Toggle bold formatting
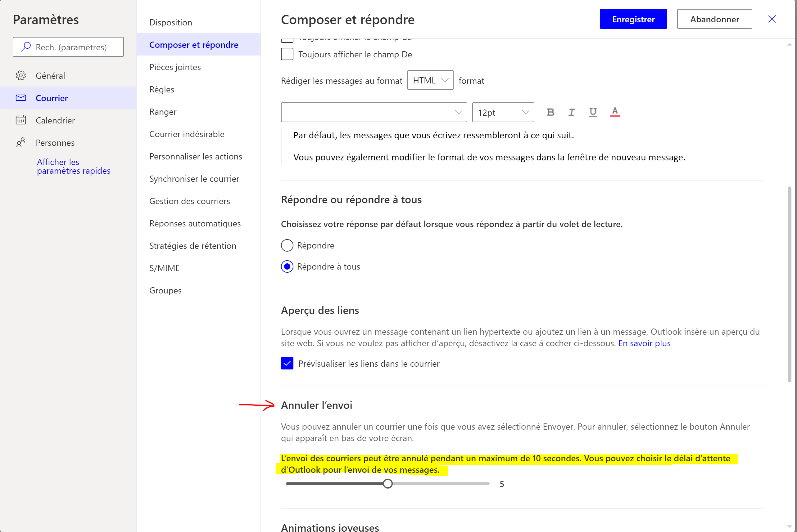Image resolution: width=797 pixels, height=532 pixels. click(x=550, y=112)
